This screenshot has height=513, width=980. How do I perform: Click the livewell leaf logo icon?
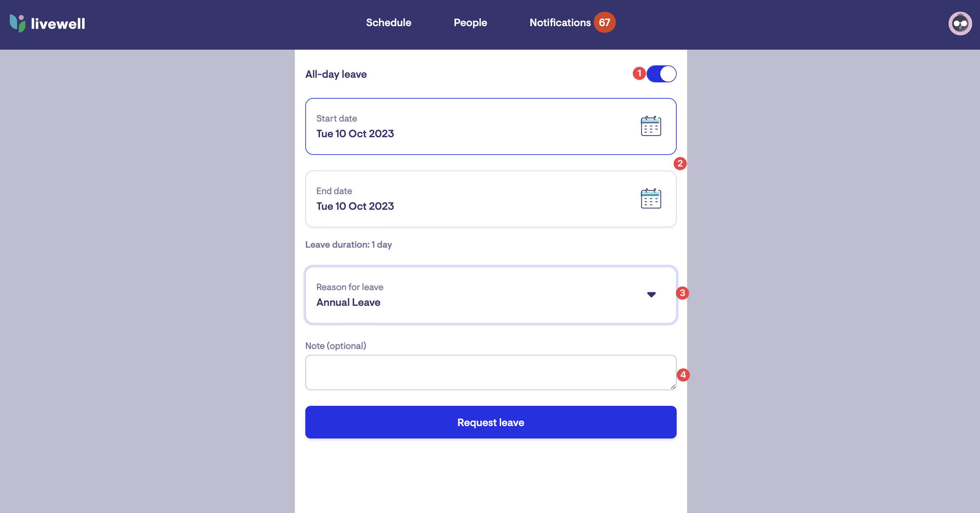[18, 23]
